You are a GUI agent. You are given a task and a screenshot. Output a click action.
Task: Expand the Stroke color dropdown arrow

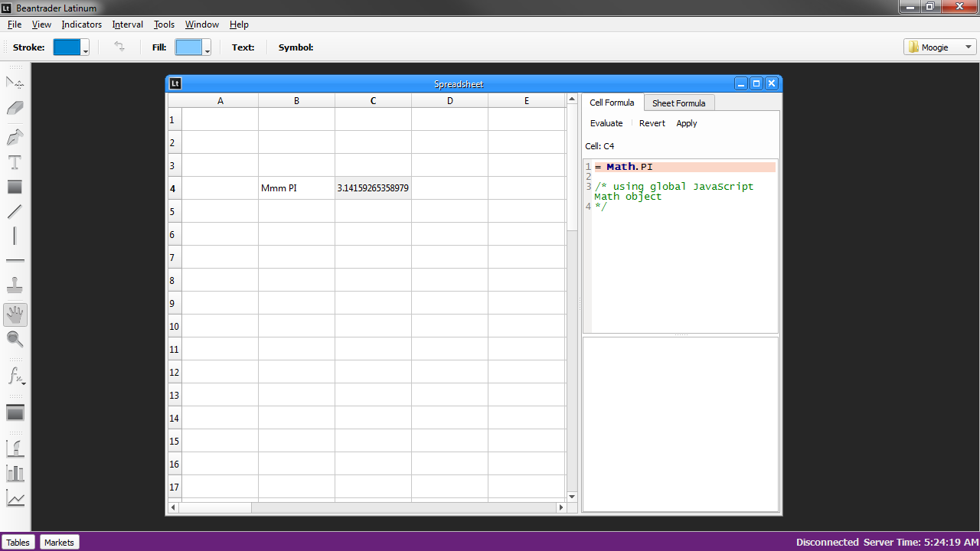tap(86, 47)
